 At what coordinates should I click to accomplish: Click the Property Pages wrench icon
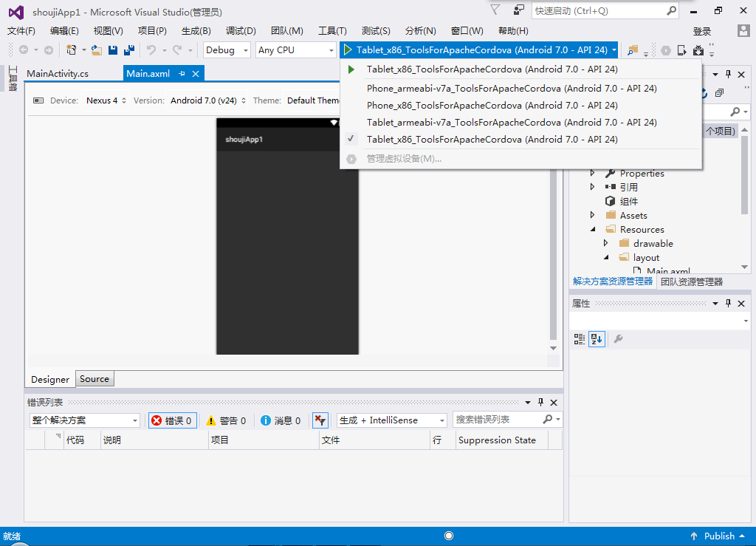tap(618, 339)
